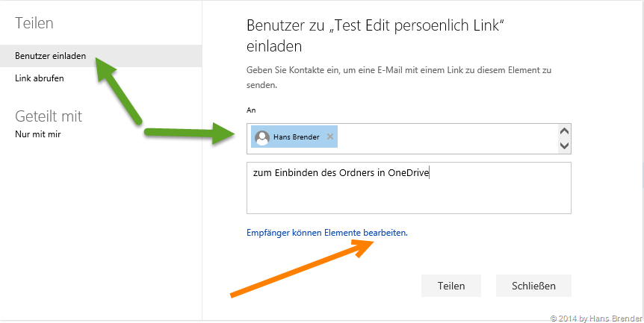Open the Empfänger können Elemente bearbeiten link
Screen dimensions: 644x323
(327, 233)
